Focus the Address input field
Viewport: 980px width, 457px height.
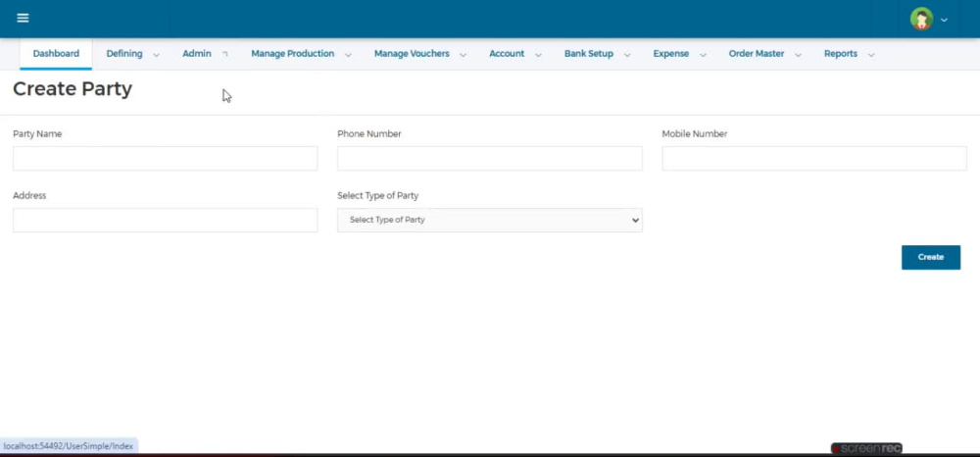pos(165,220)
